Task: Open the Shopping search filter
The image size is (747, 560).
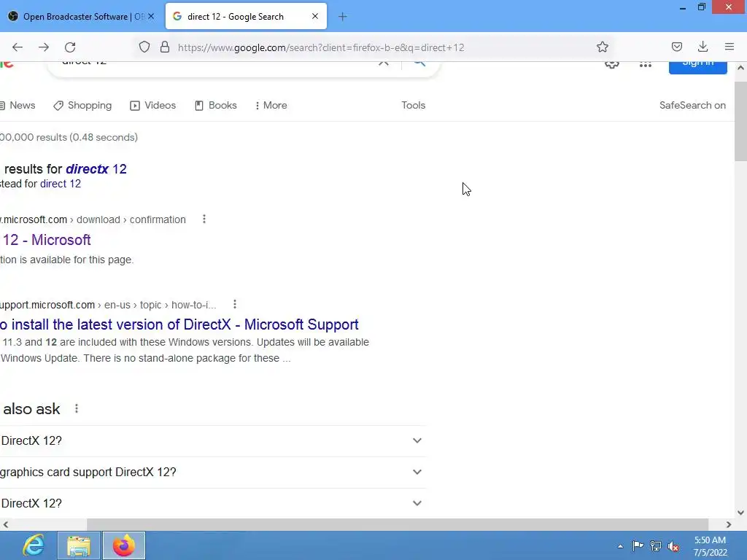Action: 82,105
